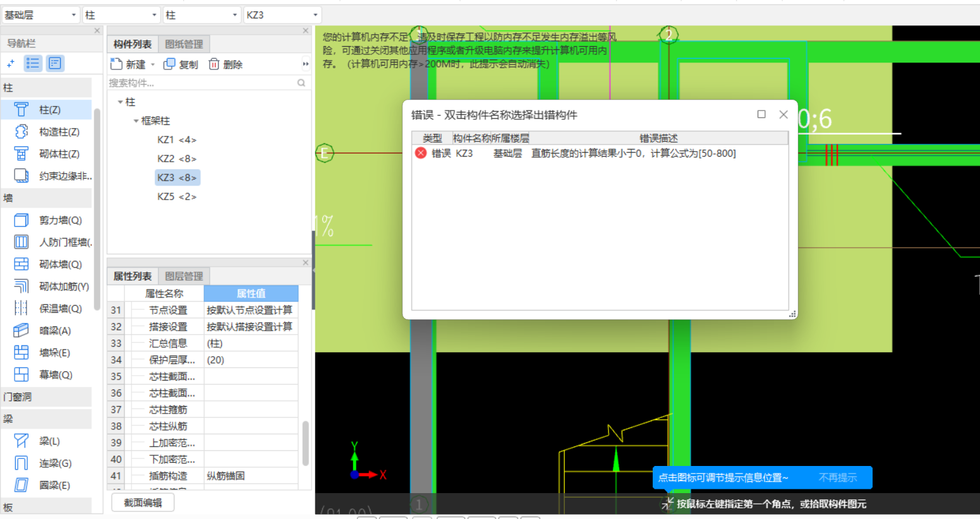Open the 基础层 floor dropdown
This screenshot has width=980, height=519.
40,15
